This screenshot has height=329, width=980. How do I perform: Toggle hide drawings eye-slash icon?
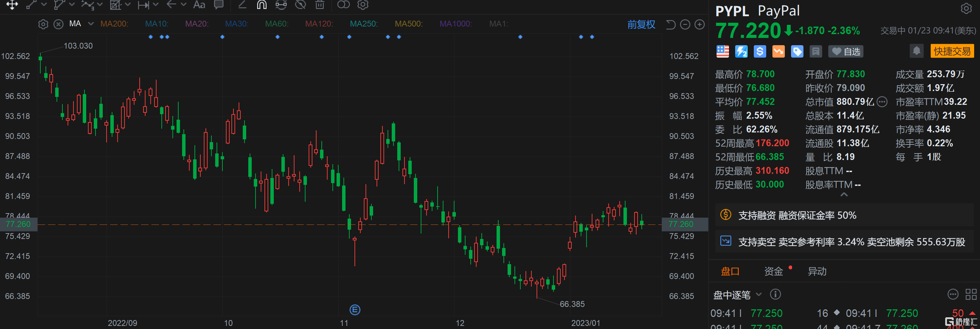point(301,5)
